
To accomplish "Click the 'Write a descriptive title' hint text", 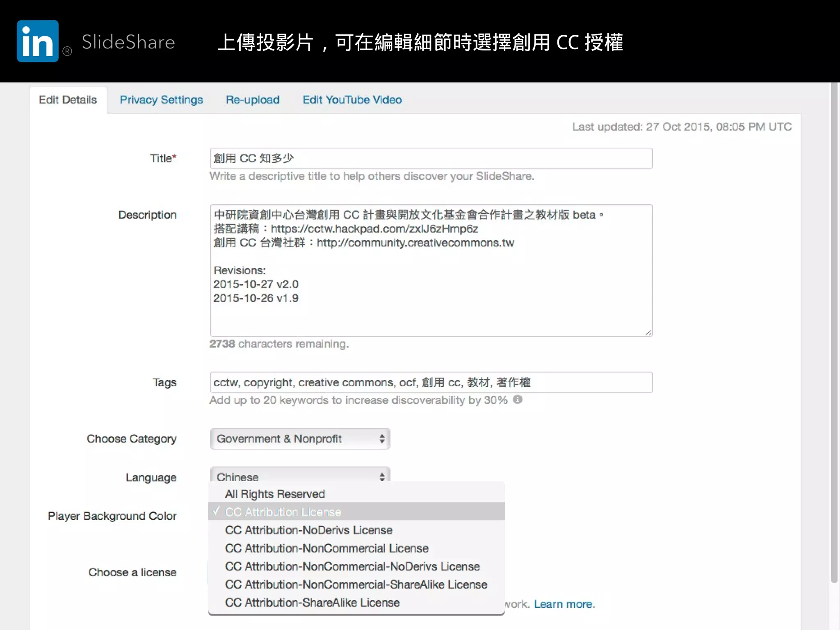I will pyautogui.click(x=372, y=176).
